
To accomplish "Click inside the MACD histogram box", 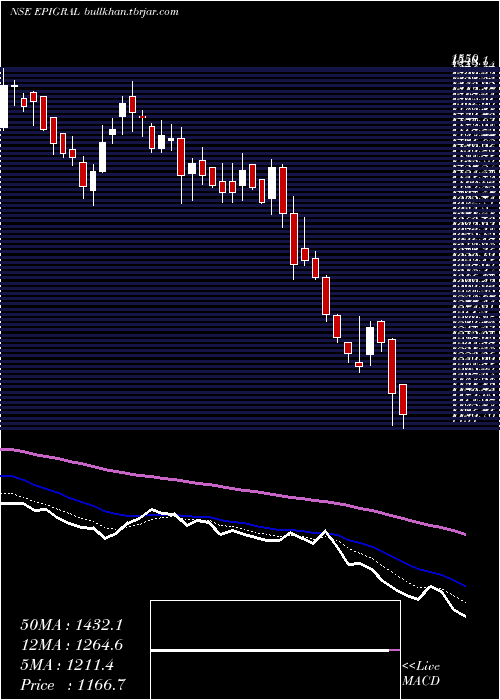I will tap(275, 650).
